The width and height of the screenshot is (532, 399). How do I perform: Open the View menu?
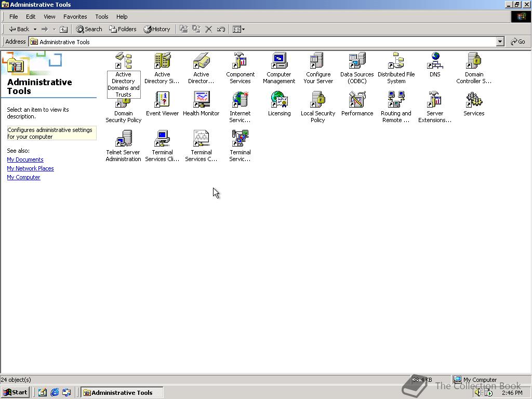(49, 17)
